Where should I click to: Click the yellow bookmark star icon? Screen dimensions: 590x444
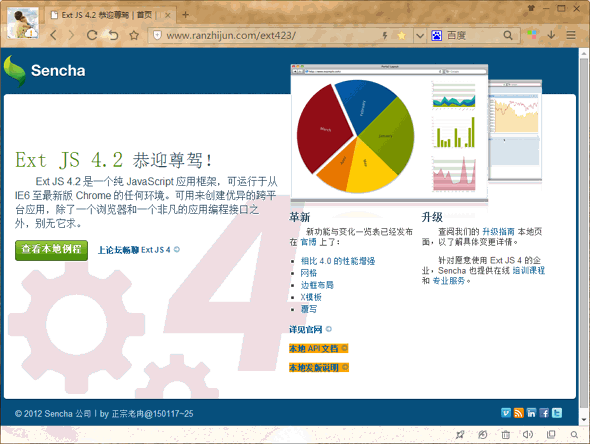pyautogui.click(x=401, y=35)
